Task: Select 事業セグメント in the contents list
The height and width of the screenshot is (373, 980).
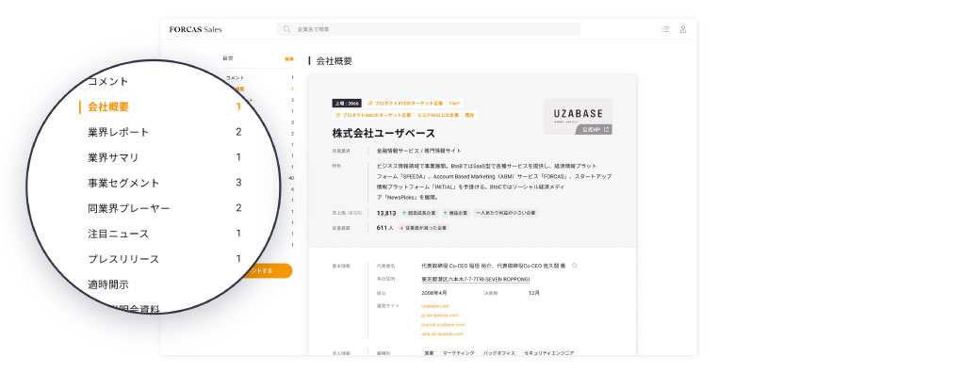Action: pos(123,183)
